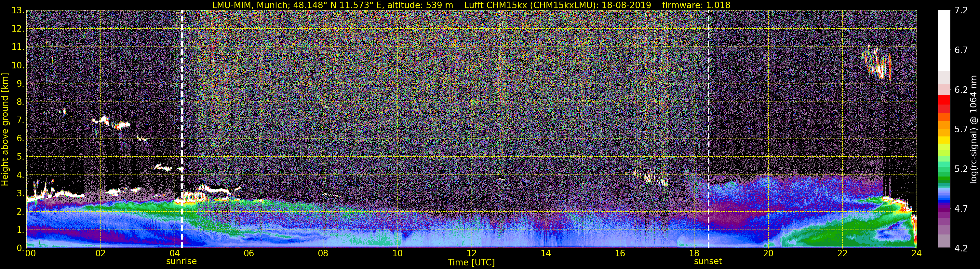Click the time axis tick label 22
Viewport: 980px width, 269px height.
[842, 253]
